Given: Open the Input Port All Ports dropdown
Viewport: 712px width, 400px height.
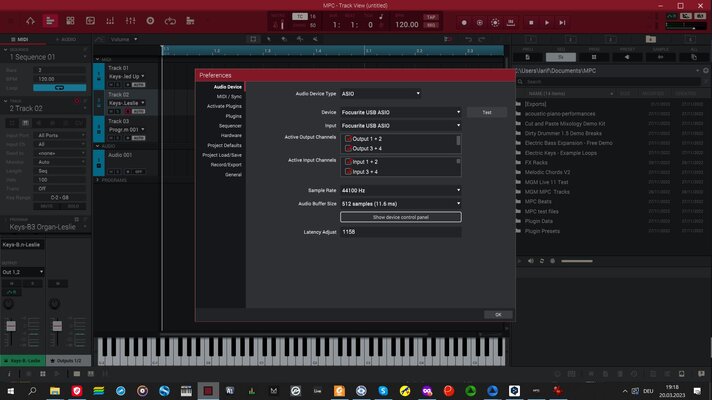Looking at the screenshot, I should pos(61,135).
